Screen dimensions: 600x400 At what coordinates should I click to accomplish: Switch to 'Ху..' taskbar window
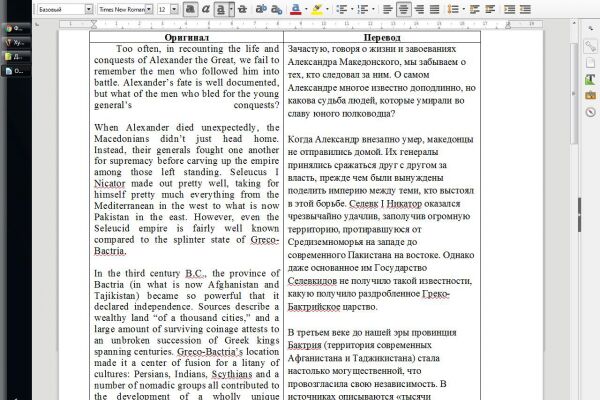(x=15, y=42)
